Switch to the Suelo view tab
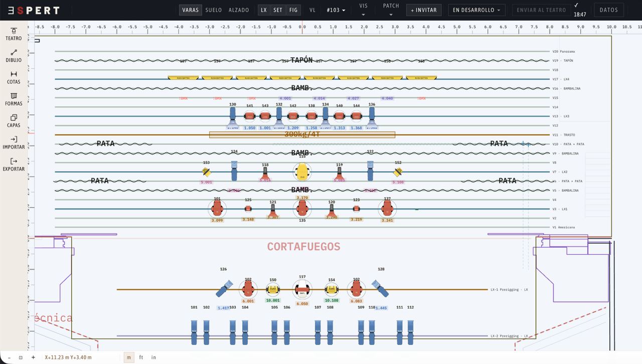The width and height of the screenshot is (642, 364). point(214,10)
